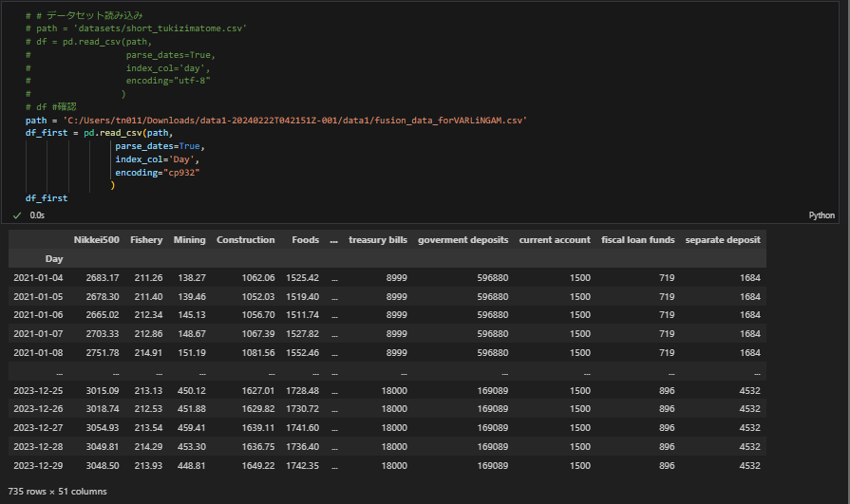This screenshot has width=850, height=504.
Task: Select the 2023-12-29 row index
Action: pyautogui.click(x=39, y=466)
